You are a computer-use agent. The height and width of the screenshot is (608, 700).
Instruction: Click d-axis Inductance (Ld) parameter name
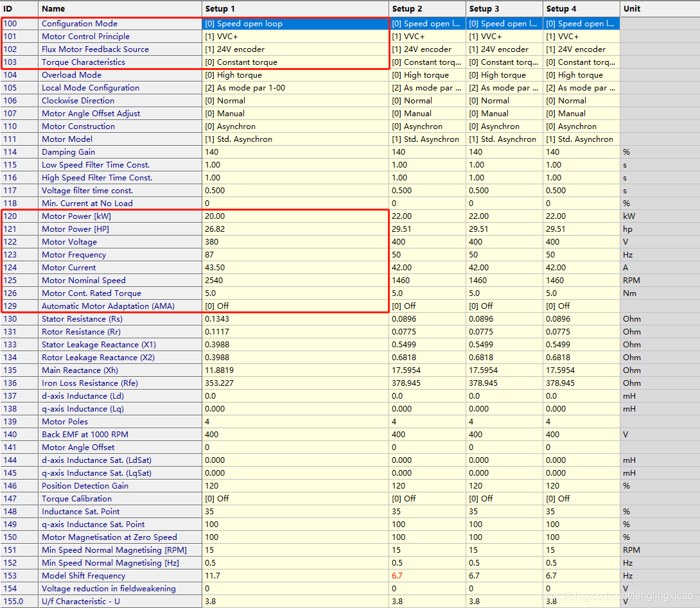[x=83, y=396]
